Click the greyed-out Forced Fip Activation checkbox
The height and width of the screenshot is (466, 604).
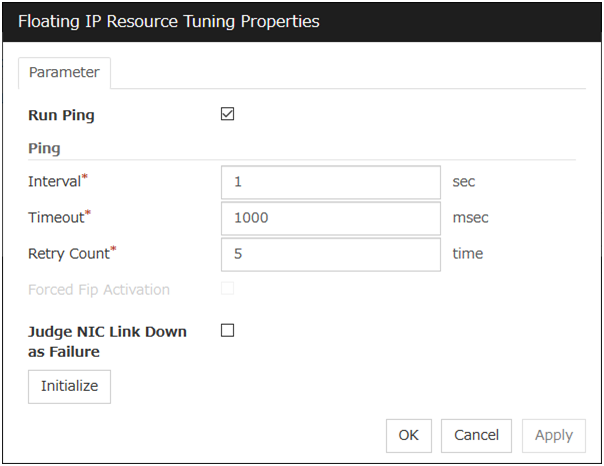pos(227,290)
